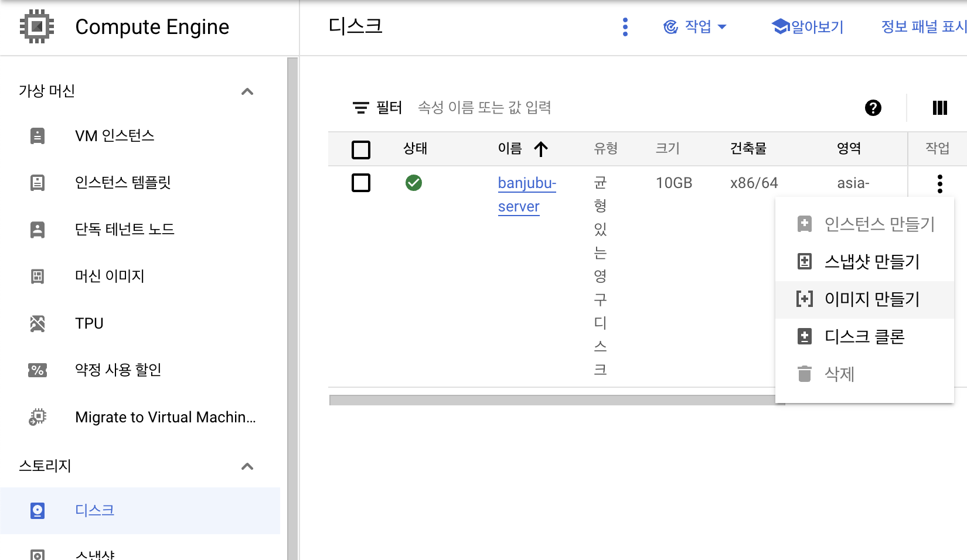
Task: Select 스냅샷 만들기 from the context menu
Action: tap(865, 261)
